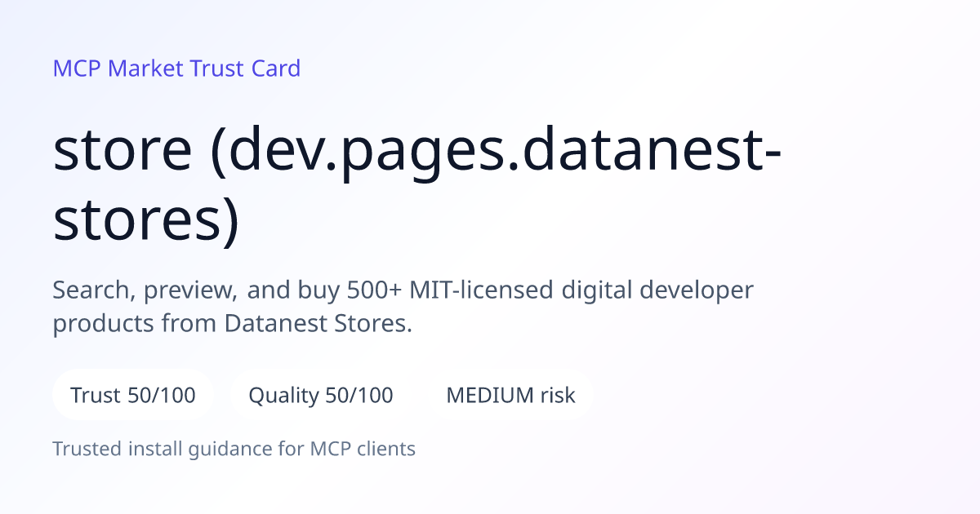
Task: Click the Trust 50/100 badge
Action: (133, 396)
